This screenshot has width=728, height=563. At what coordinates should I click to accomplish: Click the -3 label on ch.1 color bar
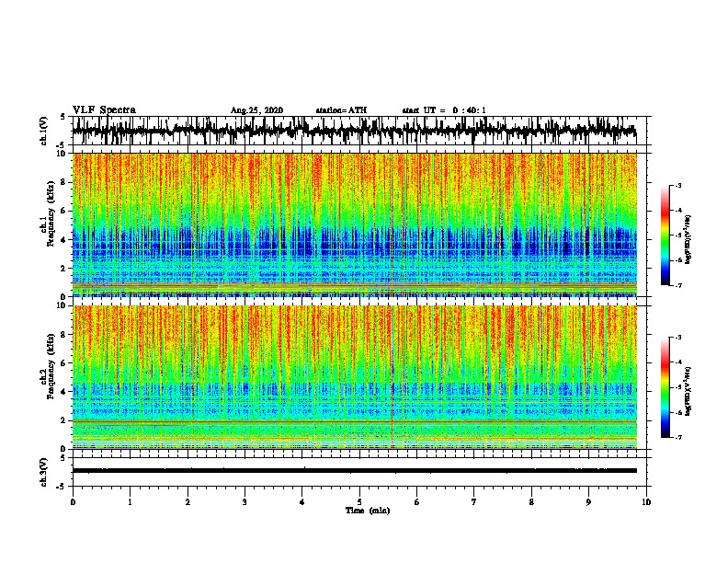pos(678,185)
